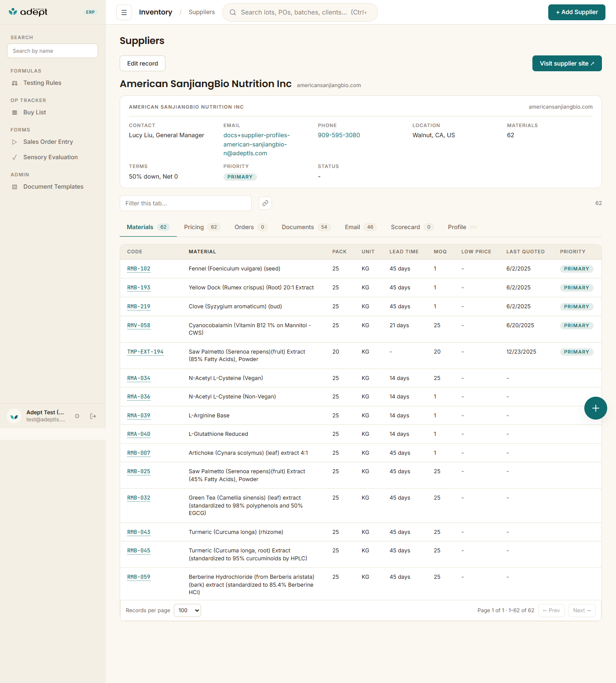The height and width of the screenshot is (683, 616).
Task: Click the Inventory breadcrumb
Action: coord(155,12)
